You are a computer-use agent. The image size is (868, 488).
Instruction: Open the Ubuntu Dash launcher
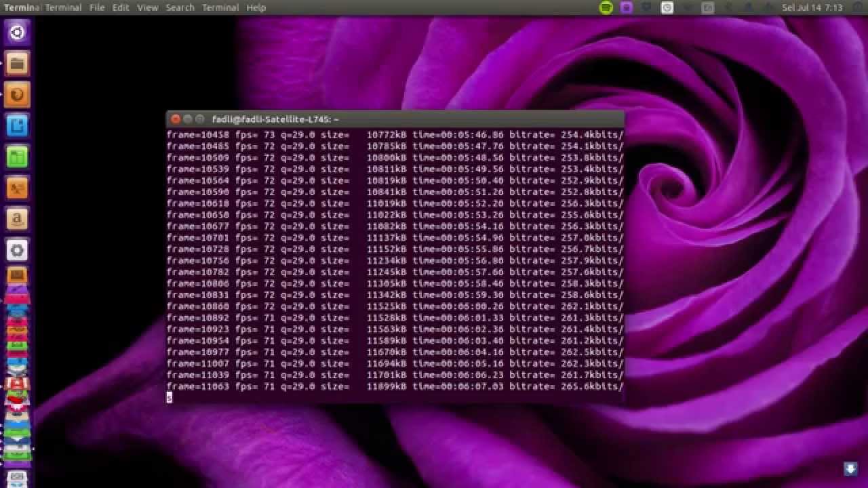click(18, 33)
